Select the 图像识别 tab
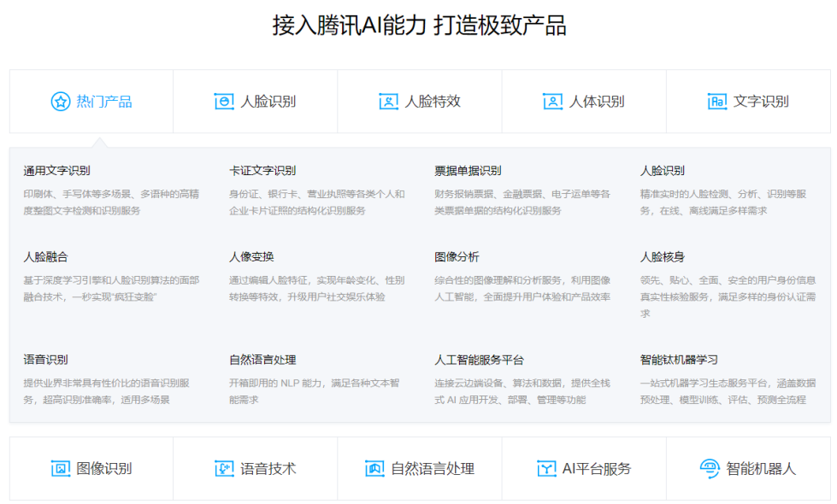This screenshot has height=504, width=837. coord(91,469)
